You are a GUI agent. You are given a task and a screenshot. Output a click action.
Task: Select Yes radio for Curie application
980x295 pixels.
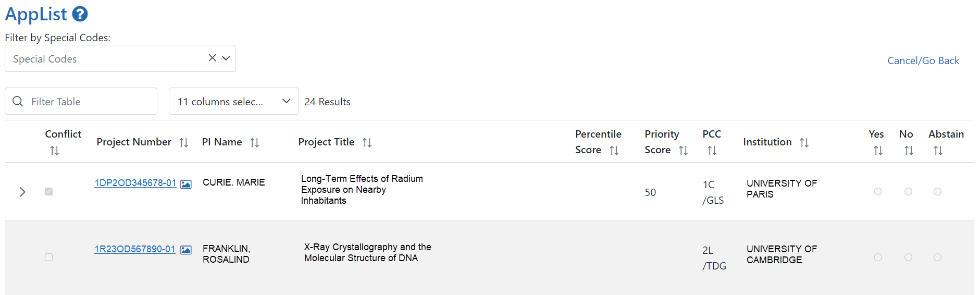[x=878, y=191]
